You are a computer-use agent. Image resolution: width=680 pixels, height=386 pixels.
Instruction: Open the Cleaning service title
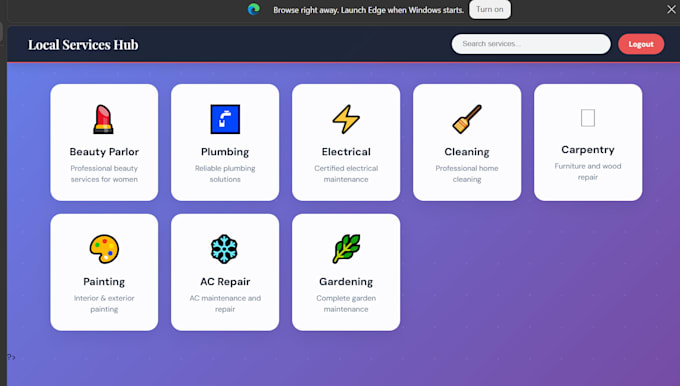pyautogui.click(x=467, y=152)
